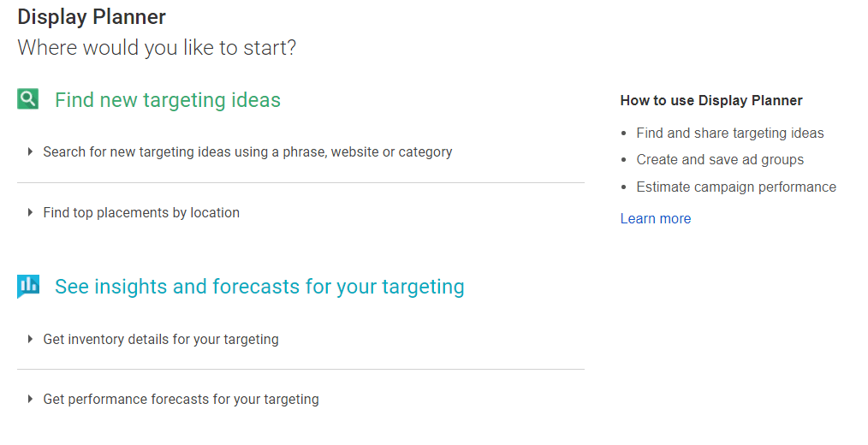868x445 pixels.
Task: Open the Learn more link
Action: click(x=656, y=218)
